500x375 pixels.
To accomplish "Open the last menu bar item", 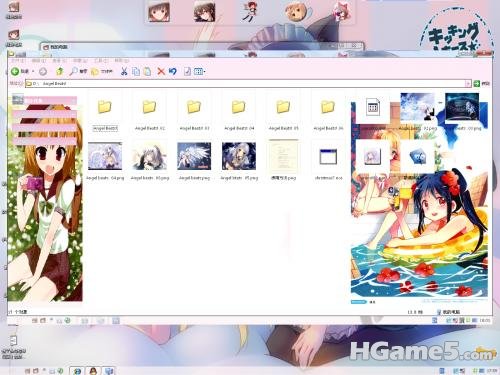I will [122, 61].
